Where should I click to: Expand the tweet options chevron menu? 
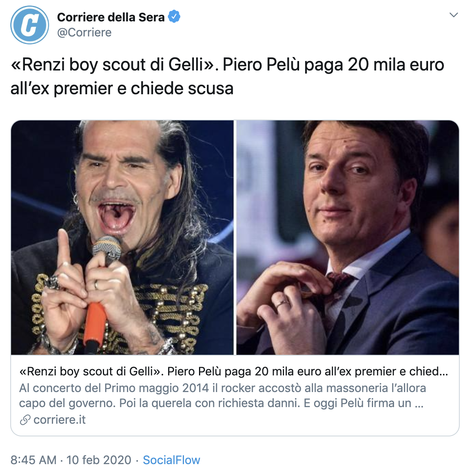point(454,15)
